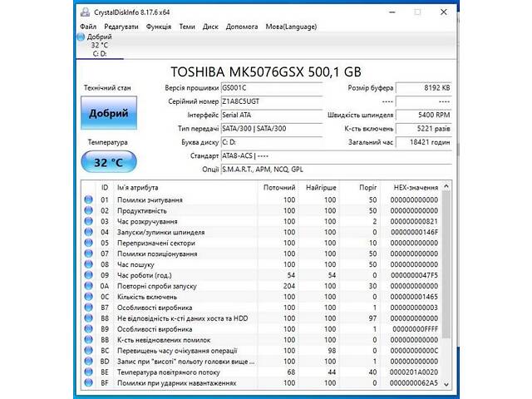Click status icon for BB К-сть невідновлених помилок
Image resolution: width=532 pixels, height=399 pixels.
pyautogui.click(x=89, y=340)
